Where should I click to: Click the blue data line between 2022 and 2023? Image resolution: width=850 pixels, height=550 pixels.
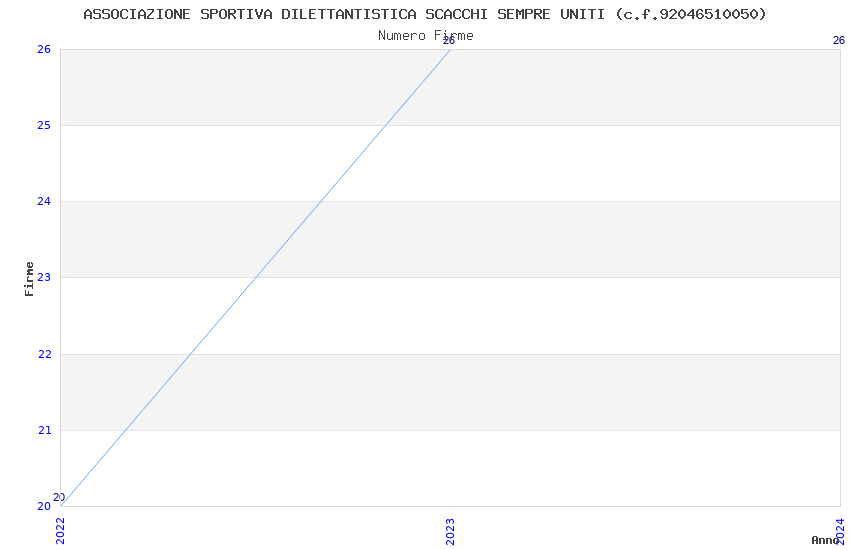click(x=255, y=277)
